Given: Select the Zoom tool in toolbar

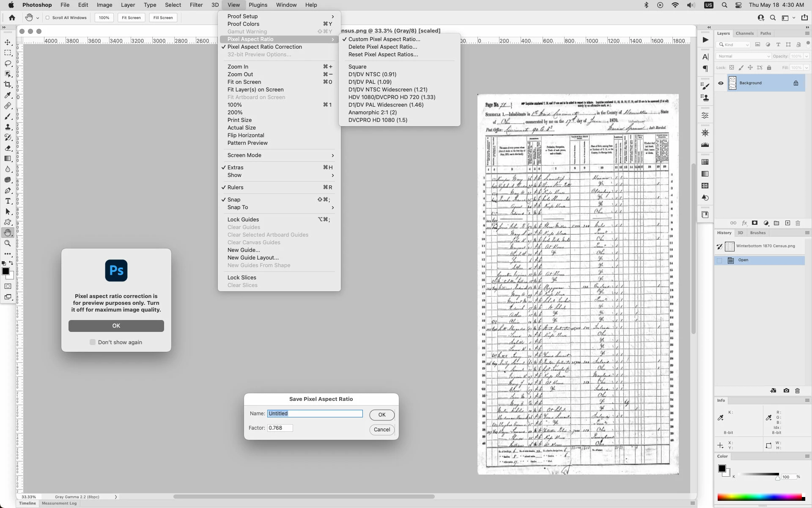Looking at the screenshot, I should [x=8, y=243].
